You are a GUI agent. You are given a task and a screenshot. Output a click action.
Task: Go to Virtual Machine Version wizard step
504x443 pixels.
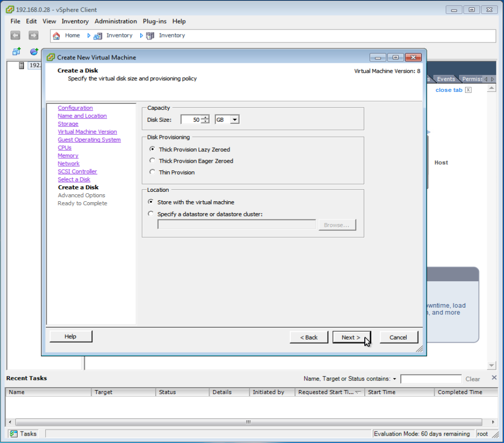pyautogui.click(x=87, y=131)
